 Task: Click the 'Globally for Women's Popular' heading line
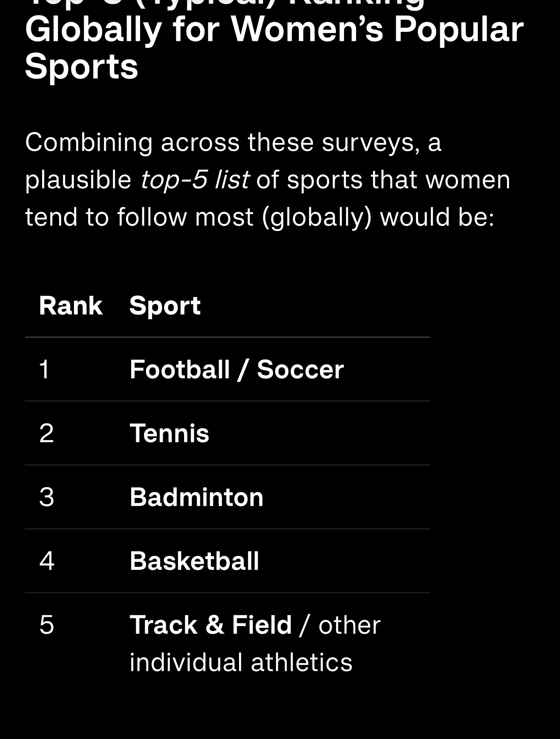pos(274,30)
